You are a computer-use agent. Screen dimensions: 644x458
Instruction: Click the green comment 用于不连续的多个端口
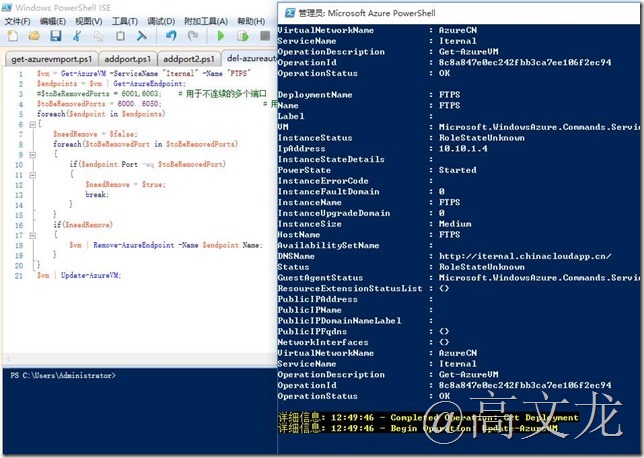click(x=225, y=94)
